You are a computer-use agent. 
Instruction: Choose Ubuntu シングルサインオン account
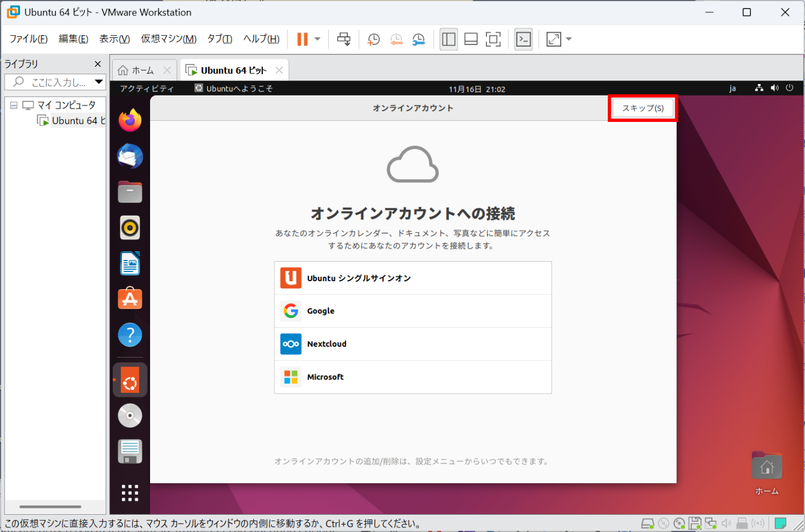pyautogui.click(x=413, y=278)
